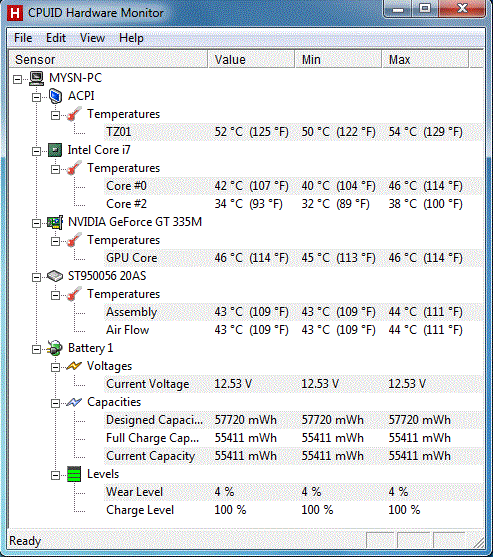This screenshot has height=557, width=493.
Task: Select the TZ01 sensor row
Action: (x=293, y=132)
